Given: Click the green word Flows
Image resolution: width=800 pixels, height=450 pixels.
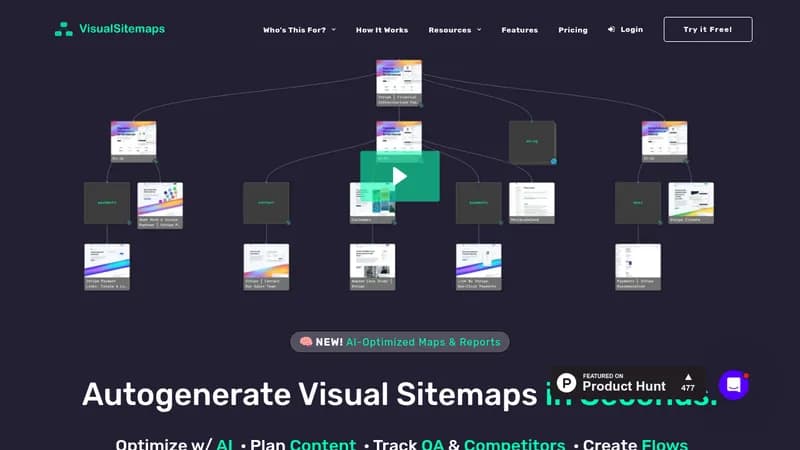Looking at the screenshot, I should (x=665, y=444).
